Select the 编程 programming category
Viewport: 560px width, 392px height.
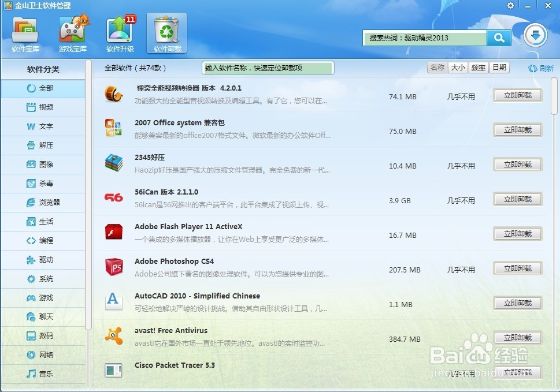[43, 240]
